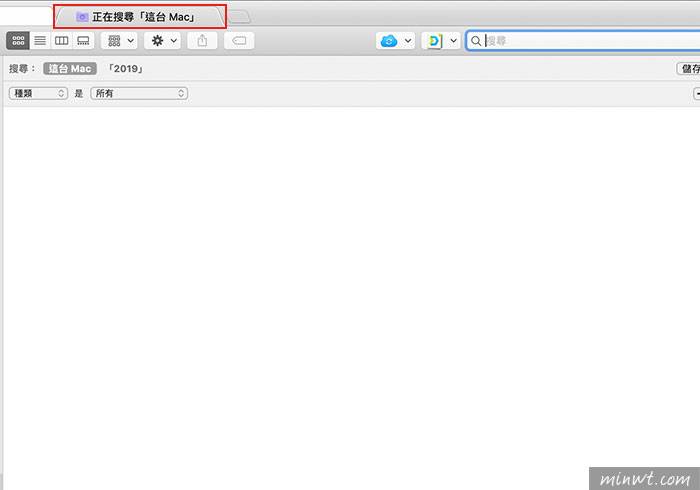Viewport: 700px width, 490px height.
Task: Select the 這台 Mac search scope
Action: coord(69,69)
